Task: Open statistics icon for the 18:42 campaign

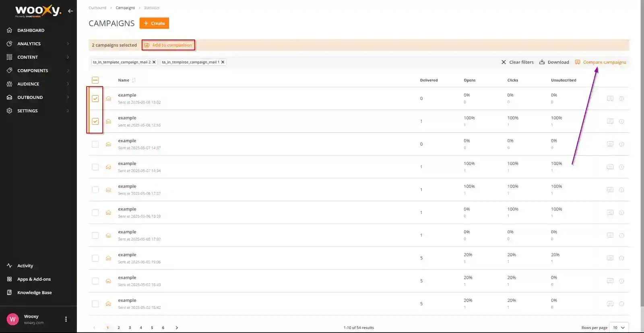Action: point(610,304)
